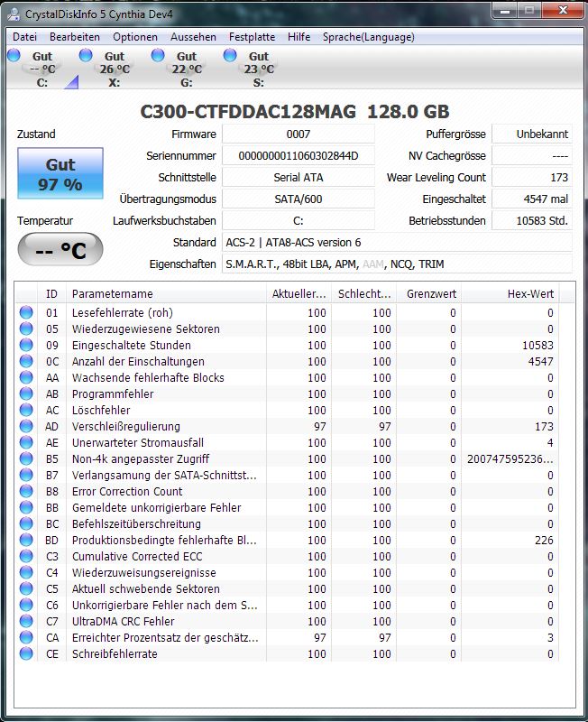Image resolution: width=588 pixels, height=722 pixels.
Task: Click the Standard field ACS-2 | ATA8-ACS version 6
Action: (397, 242)
